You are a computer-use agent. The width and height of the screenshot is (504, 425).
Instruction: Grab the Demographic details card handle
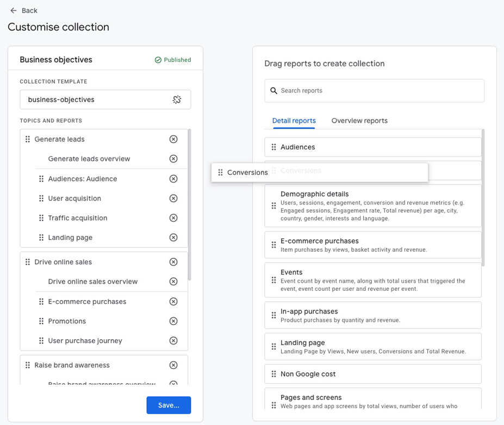(273, 205)
